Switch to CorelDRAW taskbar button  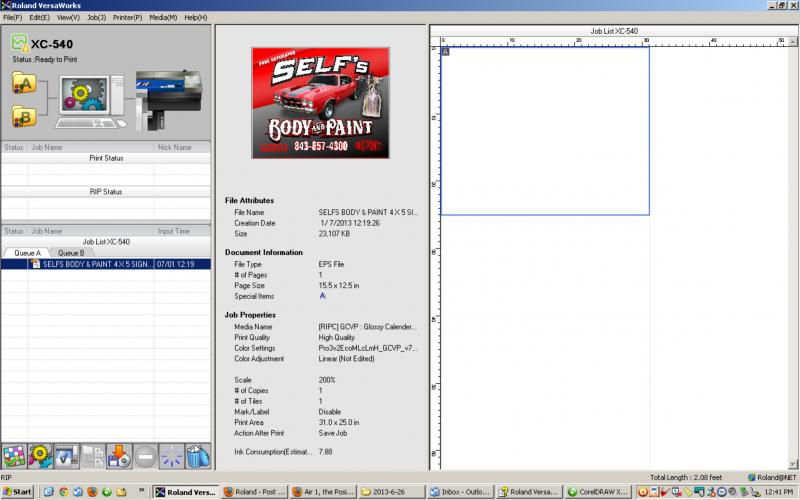click(598, 492)
